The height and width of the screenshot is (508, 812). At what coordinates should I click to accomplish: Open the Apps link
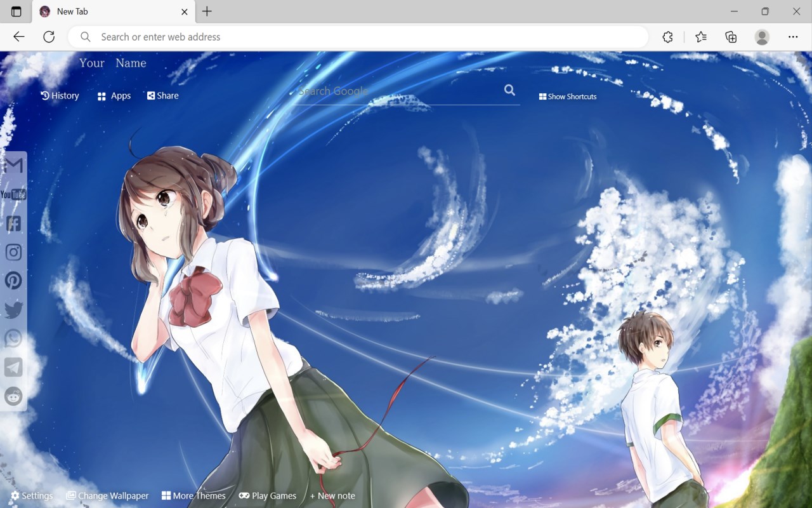pos(114,96)
